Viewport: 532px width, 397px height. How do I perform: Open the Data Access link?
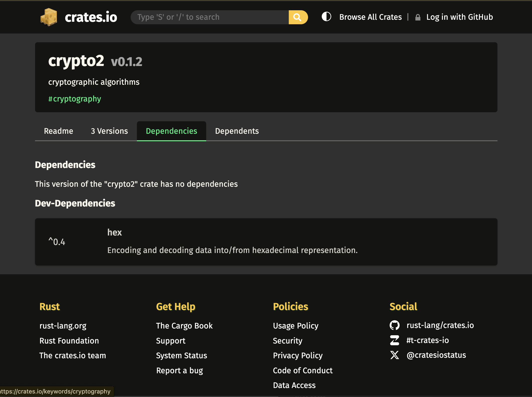click(294, 385)
